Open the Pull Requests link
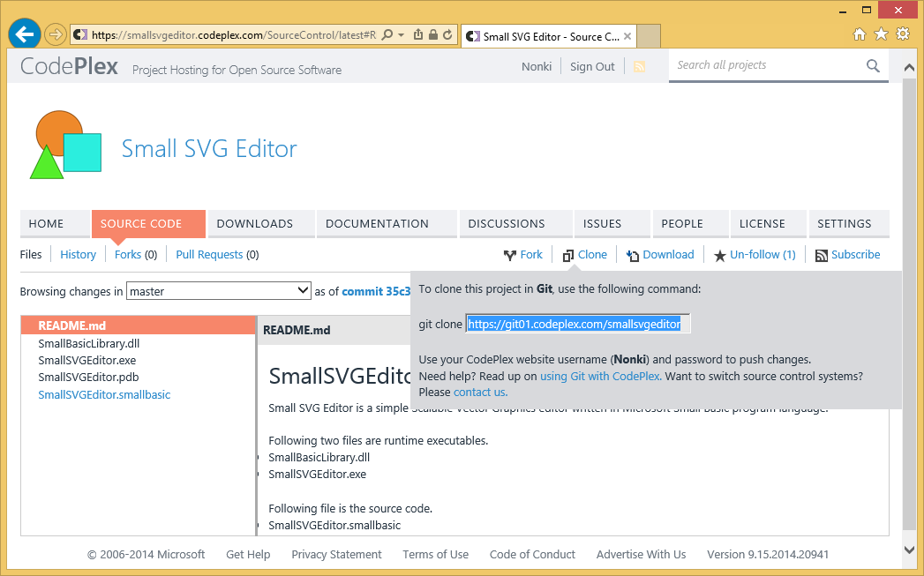The height and width of the screenshot is (576, 924). pos(209,254)
